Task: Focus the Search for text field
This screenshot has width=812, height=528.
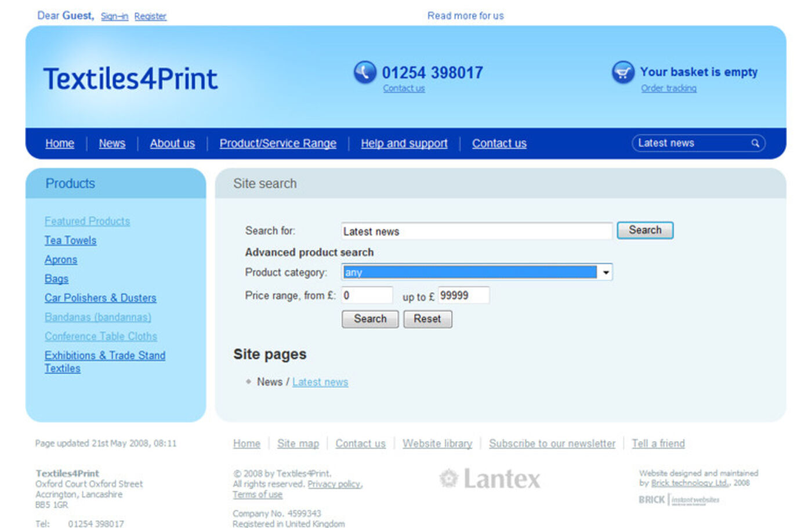Action: (476, 231)
